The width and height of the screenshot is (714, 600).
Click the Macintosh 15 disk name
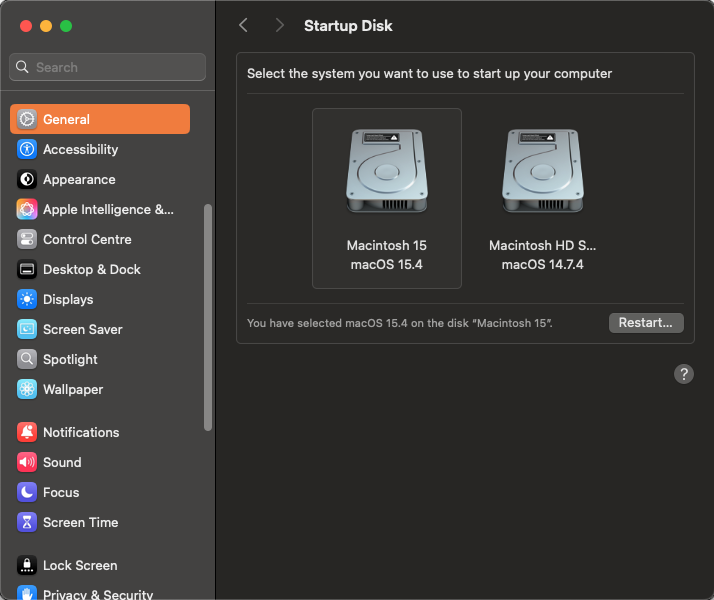click(x=387, y=245)
